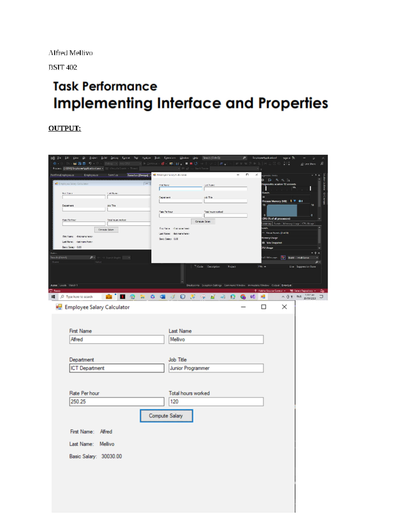
Task: Toggle the pin icon on Diagnostic Tools panel
Action: click(315, 175)
